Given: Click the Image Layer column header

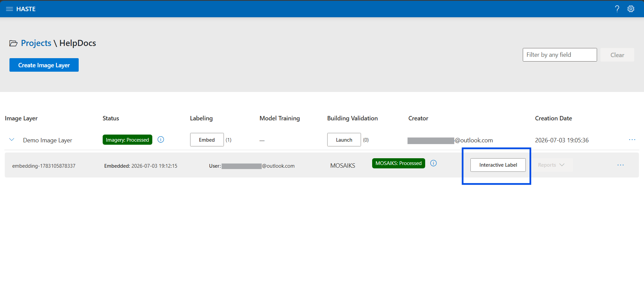Looking at the screenshot, I should pos(21,118).
